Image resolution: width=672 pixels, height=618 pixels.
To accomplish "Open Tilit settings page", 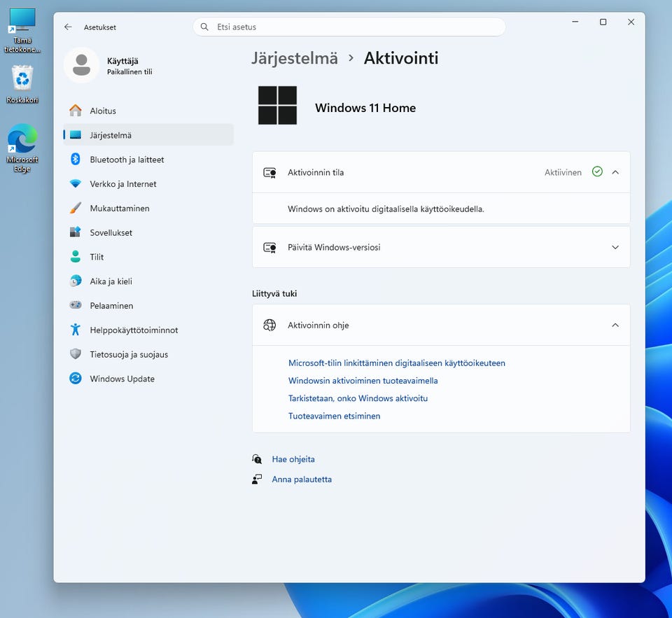I will 148,257.
